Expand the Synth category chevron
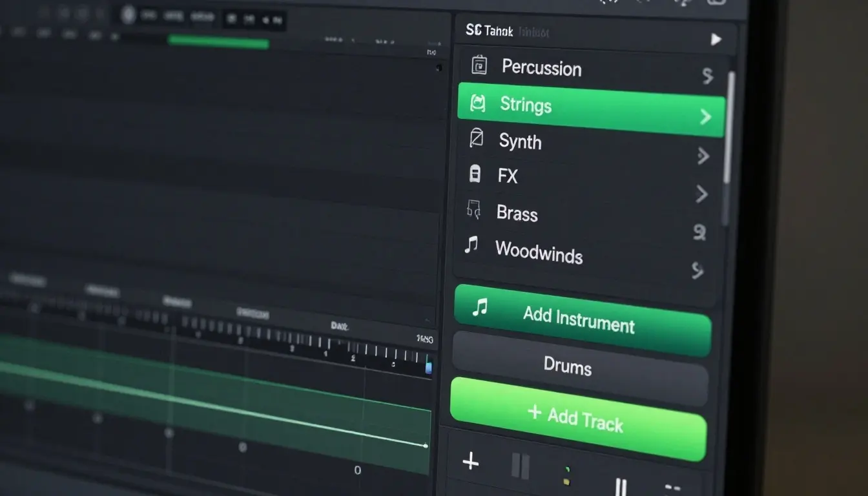 pyautogui.click(x=703, y=156)
